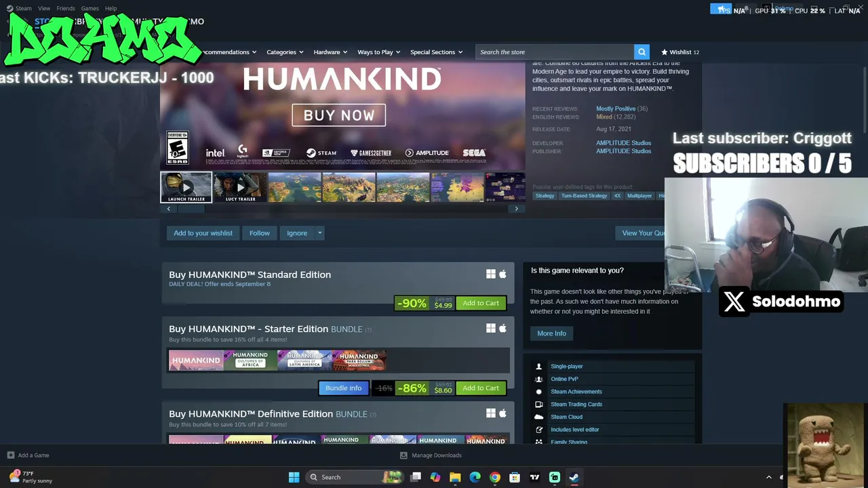
Task: Play the Lucy Trailer thumbnail
Action: (x=240, y=187)
